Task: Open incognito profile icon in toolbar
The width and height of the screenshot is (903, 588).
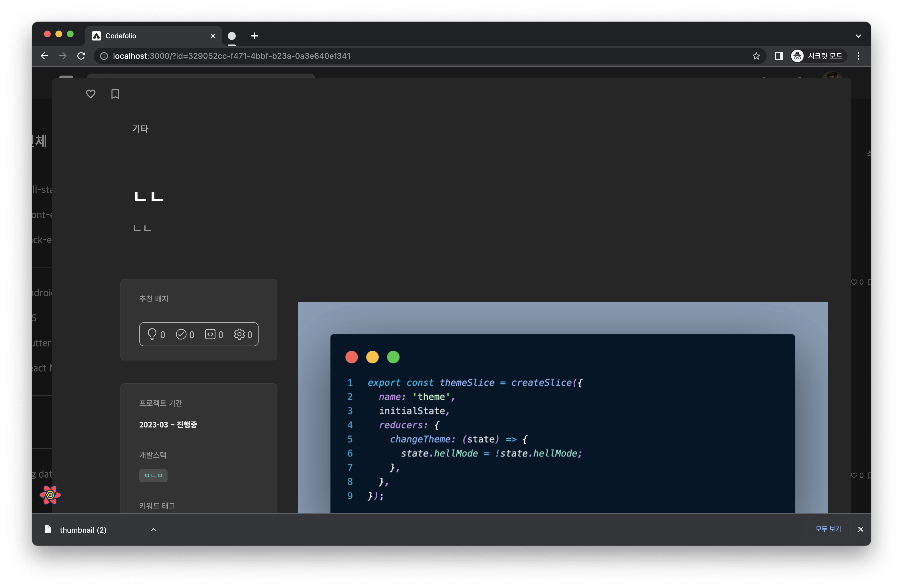Action: [797, 56]
